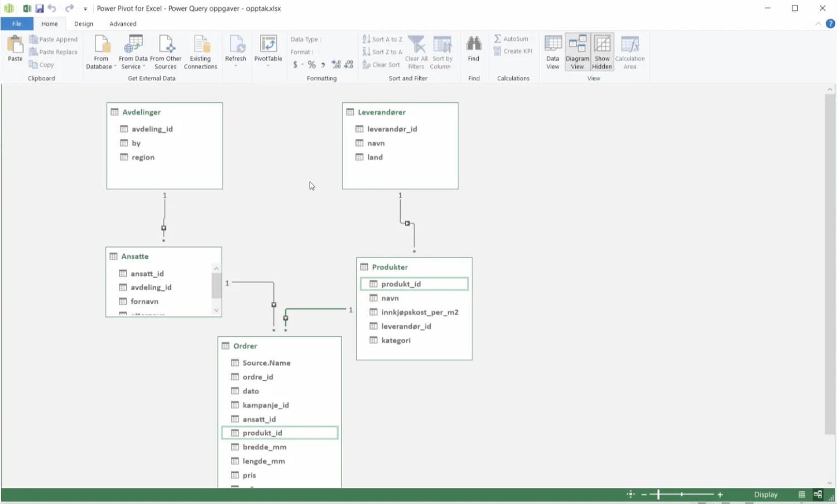Screen dimensions: 837x504
Task: Click Paste Append in the Clipboard group
Action: 54,40
